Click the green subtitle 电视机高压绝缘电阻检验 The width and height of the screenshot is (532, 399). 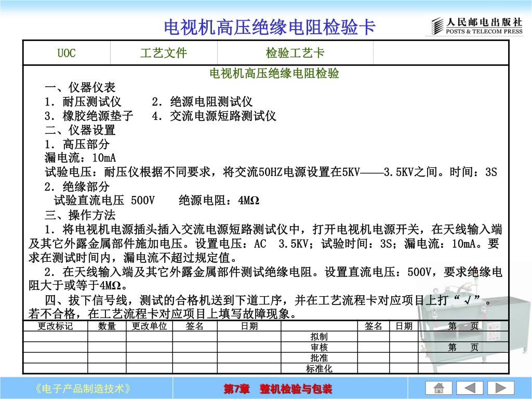[274, 73]
